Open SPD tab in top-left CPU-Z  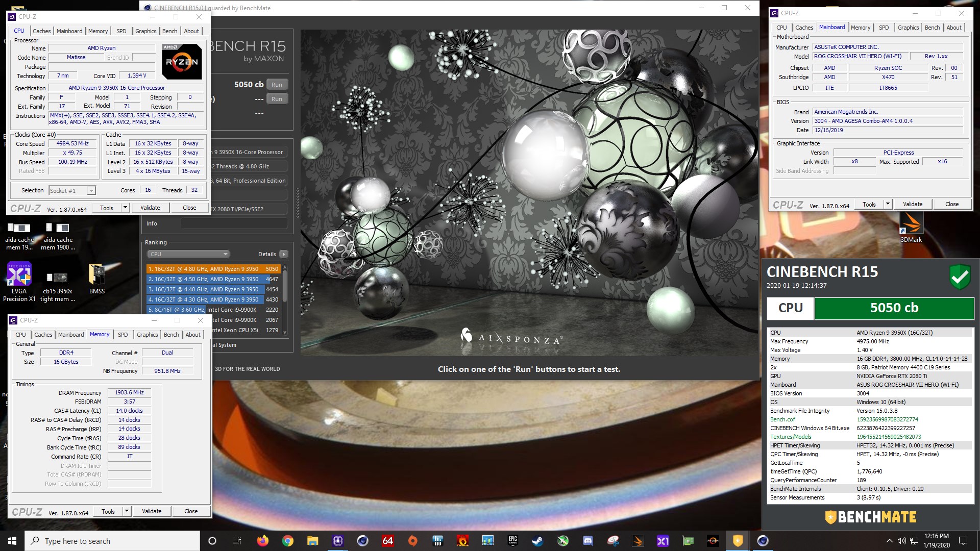click(121, 31)
